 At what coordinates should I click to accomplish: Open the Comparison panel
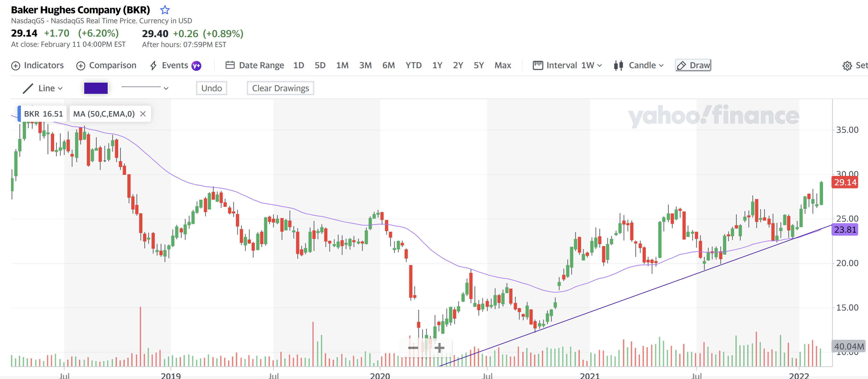pyautogui.click(x=106, y=65)
